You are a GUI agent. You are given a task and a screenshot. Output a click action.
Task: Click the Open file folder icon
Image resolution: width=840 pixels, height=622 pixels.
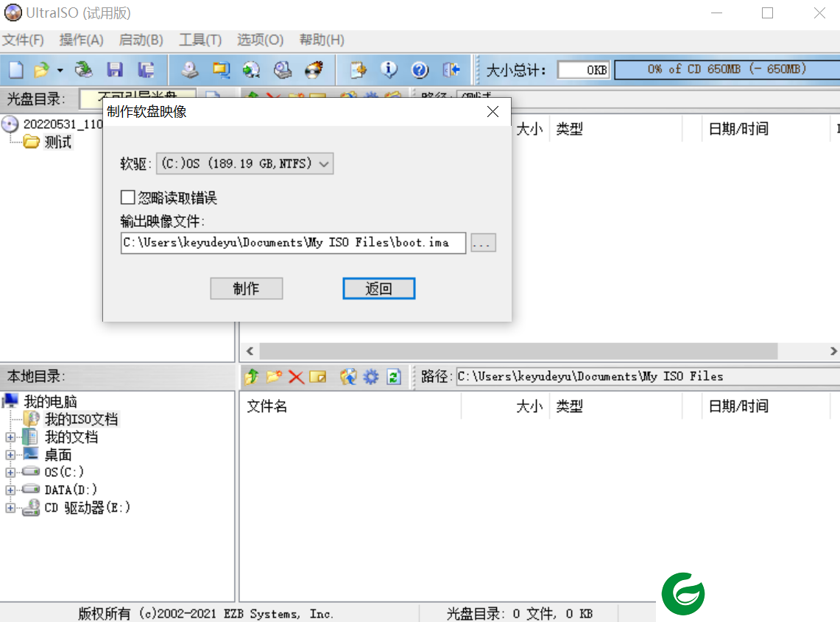(x=41, y=70)
